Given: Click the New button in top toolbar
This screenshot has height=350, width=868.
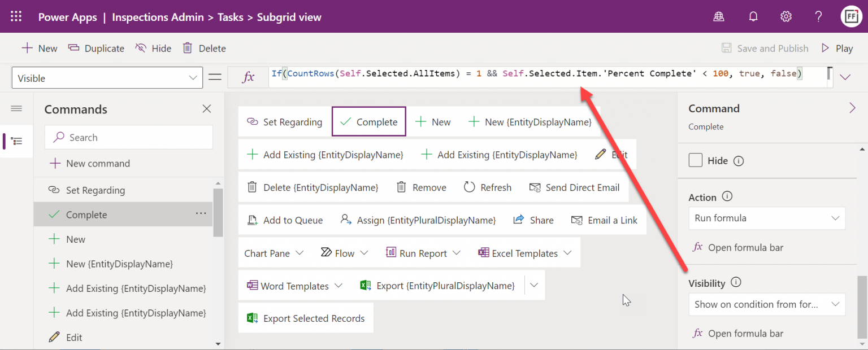Looking at the screenshot, I should tap(39, 49).
